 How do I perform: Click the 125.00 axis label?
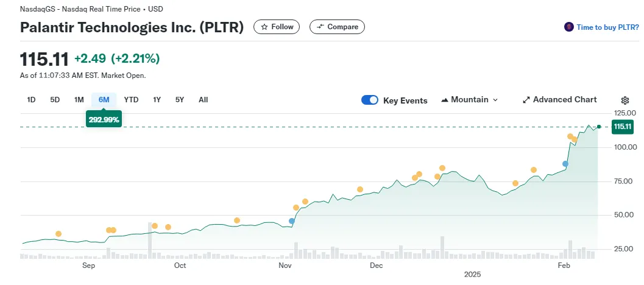(x=626, y=113)
